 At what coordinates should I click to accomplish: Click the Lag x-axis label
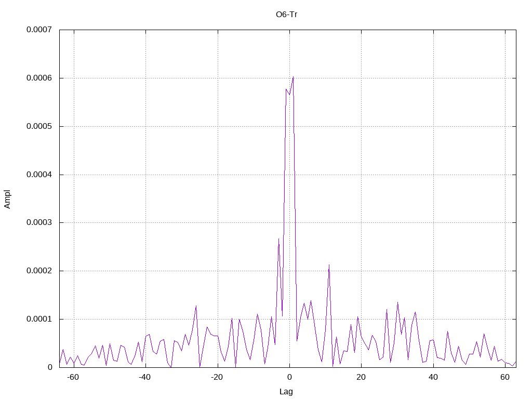pyautogui.click(x=286, y=392)
